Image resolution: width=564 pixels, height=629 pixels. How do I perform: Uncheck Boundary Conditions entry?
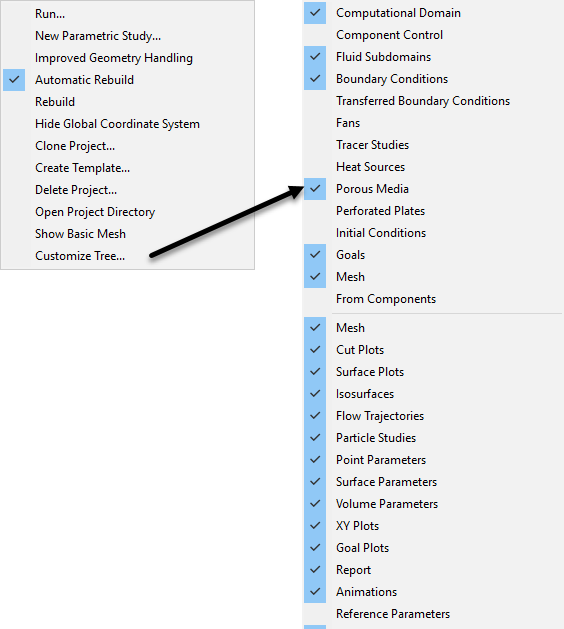(x=315, y=79)
